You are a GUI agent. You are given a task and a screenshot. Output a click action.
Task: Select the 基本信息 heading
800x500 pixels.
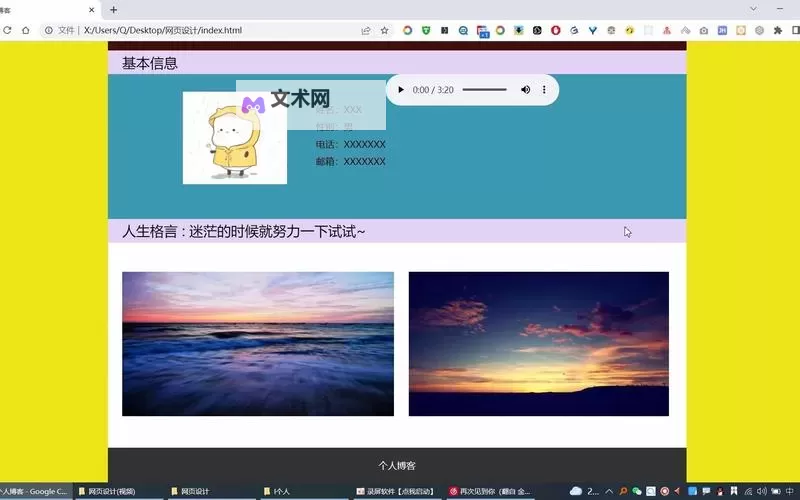tap(149, 63)
